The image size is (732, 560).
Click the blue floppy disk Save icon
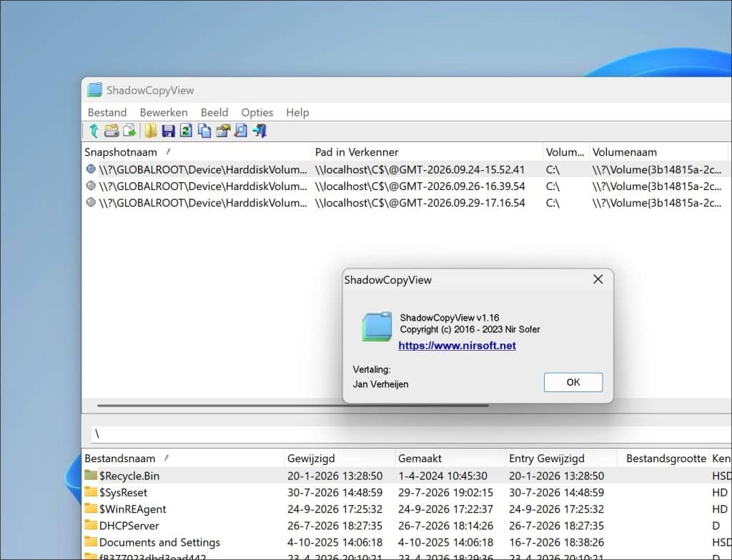[168, 131]
